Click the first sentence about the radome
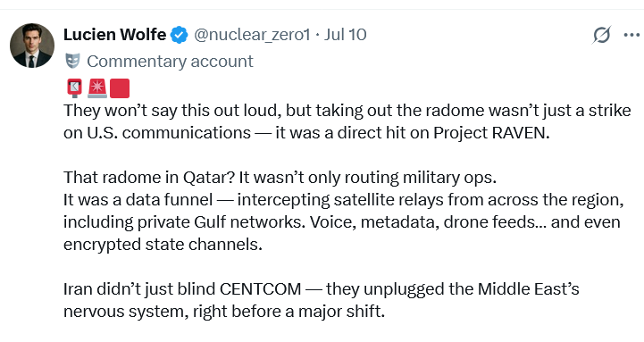The height and width of the screenshot is (342, 644). [347, 111]
